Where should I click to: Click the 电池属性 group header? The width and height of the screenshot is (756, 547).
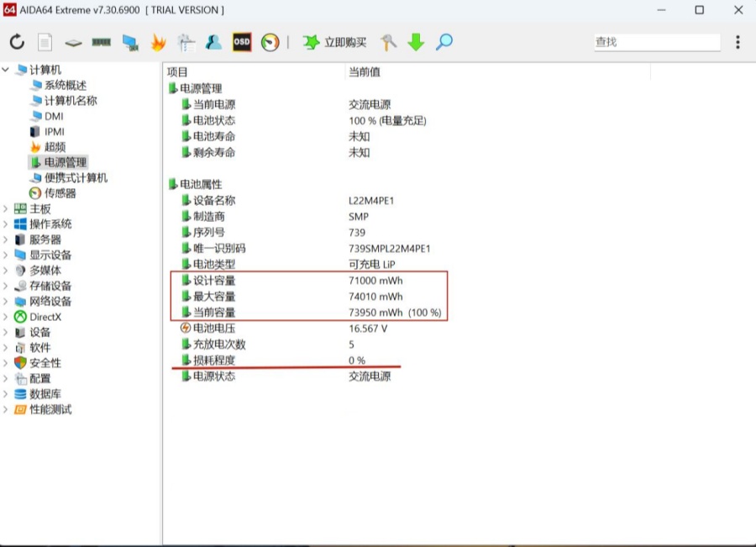(195, 184)
